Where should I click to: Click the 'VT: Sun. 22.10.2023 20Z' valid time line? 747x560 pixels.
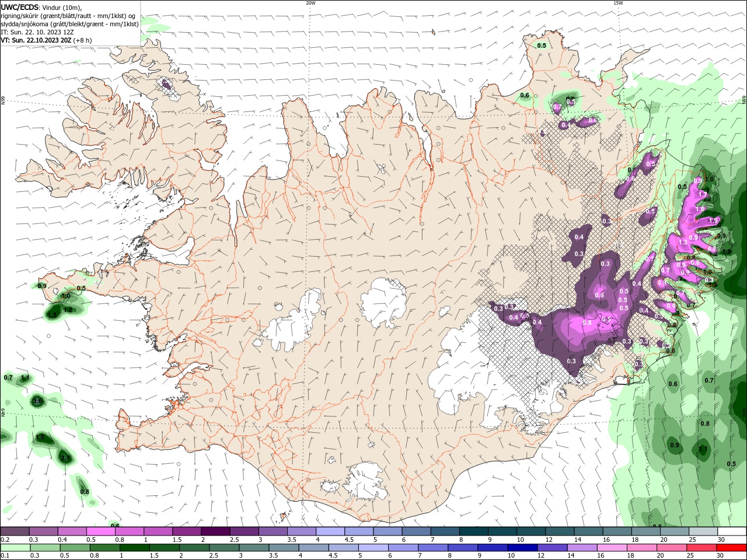pos(46,40)
